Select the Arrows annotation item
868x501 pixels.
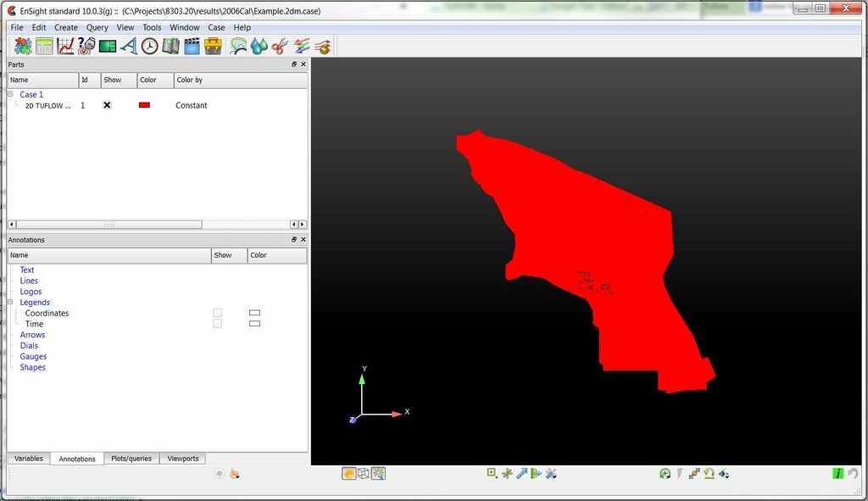pos(32,335)
